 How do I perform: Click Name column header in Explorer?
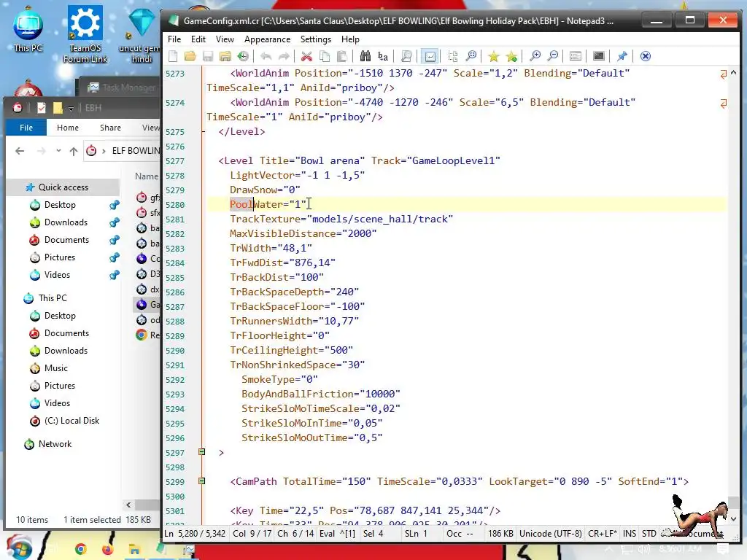[x=146, y=176]
